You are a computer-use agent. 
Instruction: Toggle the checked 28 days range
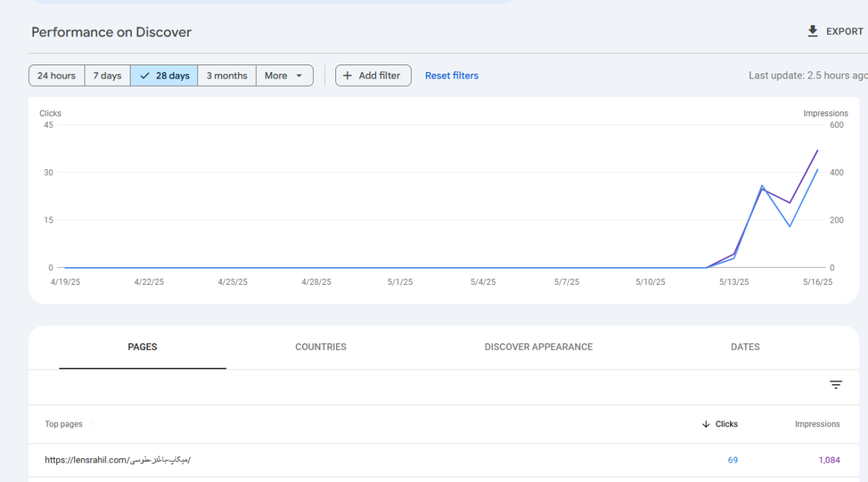tap(164, 76)
